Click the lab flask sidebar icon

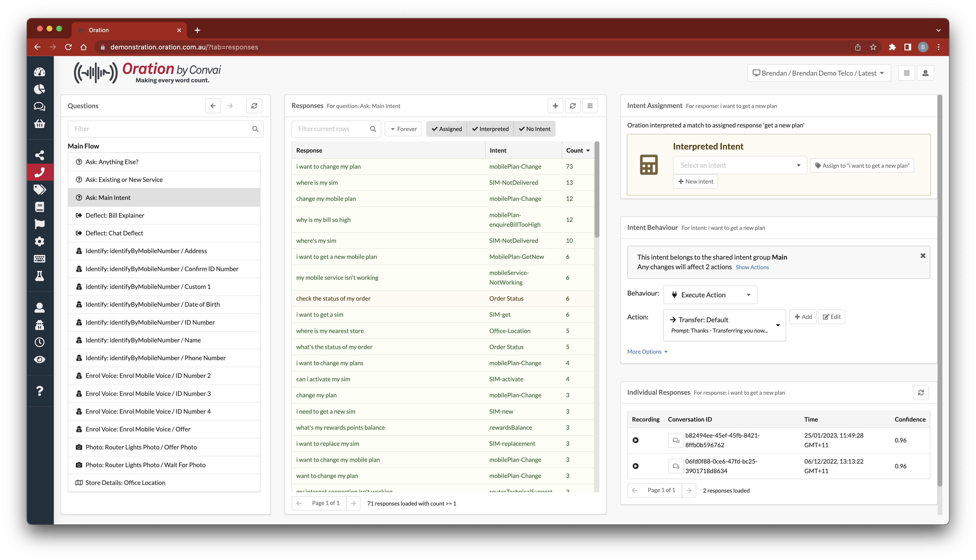40,276
